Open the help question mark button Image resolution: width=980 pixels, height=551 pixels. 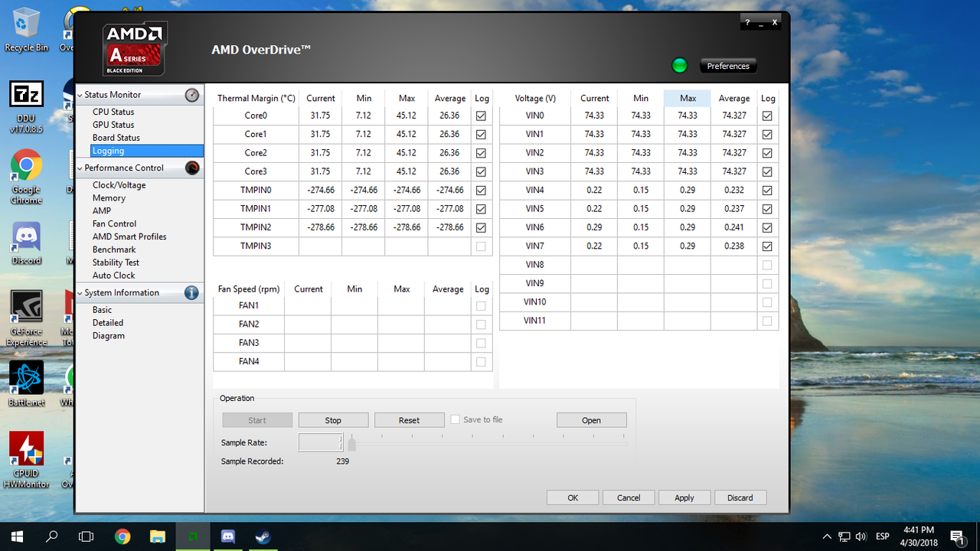[748, 23]
